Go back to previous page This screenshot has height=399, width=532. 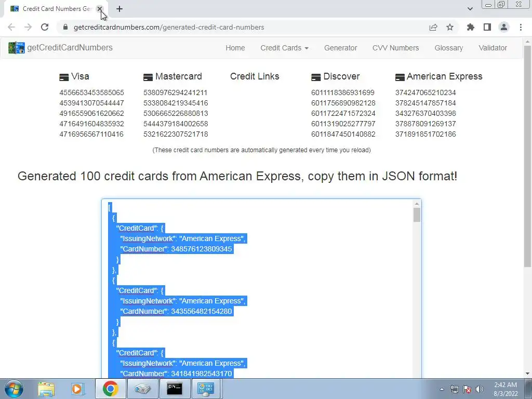point(11,27)
